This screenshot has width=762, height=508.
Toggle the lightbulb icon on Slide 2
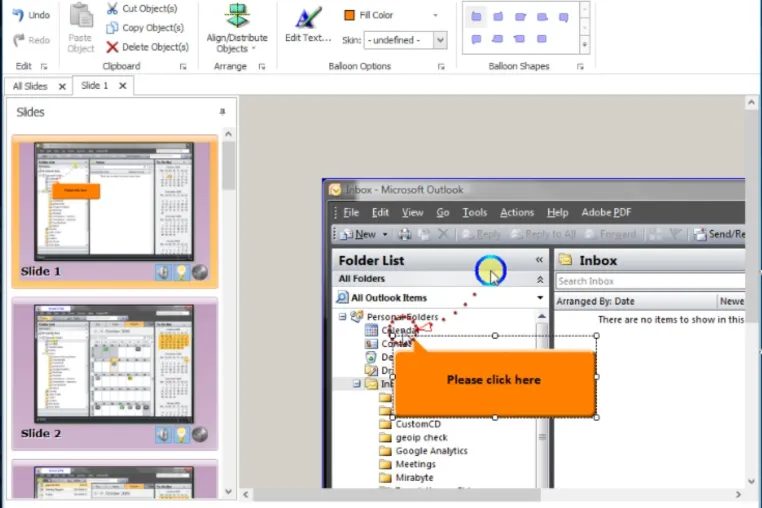tap(181, 434)
